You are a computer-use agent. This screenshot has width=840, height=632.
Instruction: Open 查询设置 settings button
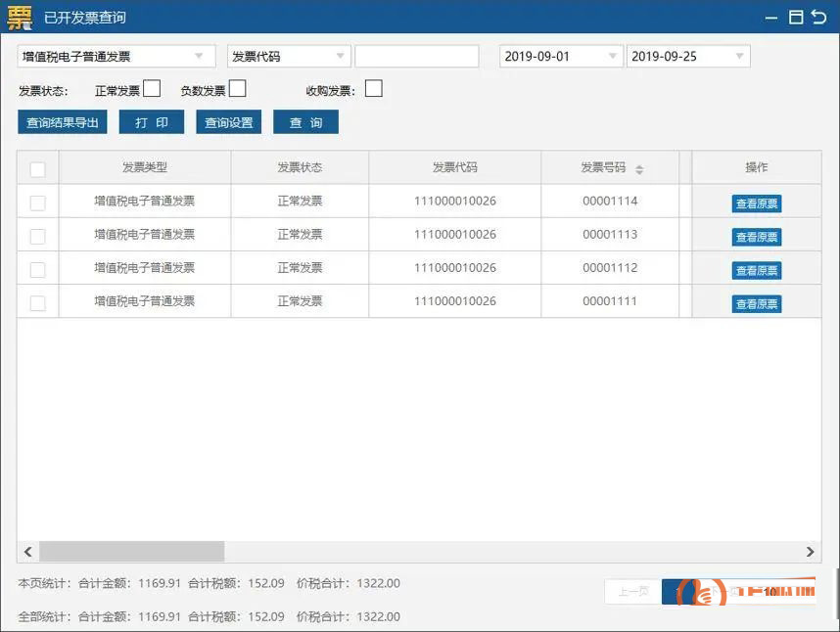point(229,122)
